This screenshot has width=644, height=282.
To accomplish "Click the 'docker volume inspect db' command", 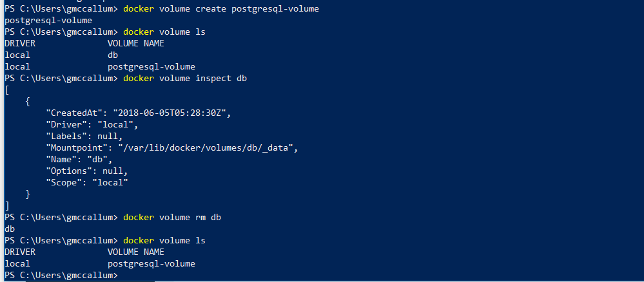I will click(x=185, y=78).
